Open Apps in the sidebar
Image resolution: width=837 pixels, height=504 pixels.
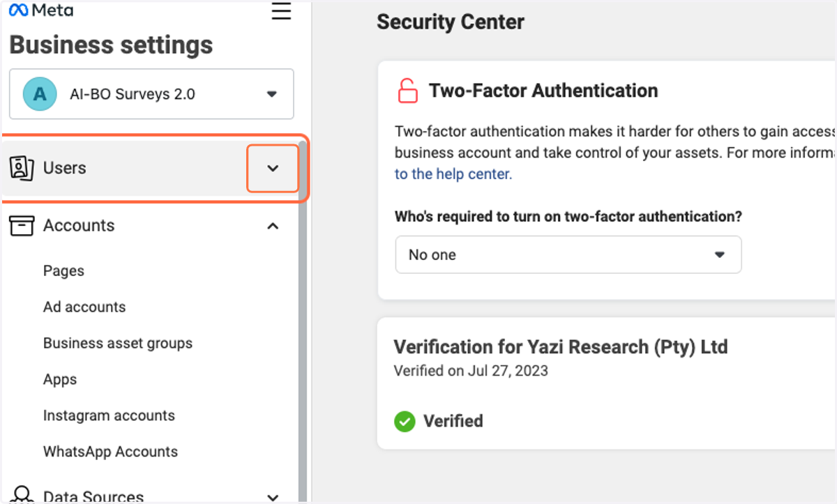(x=60, y=380)
